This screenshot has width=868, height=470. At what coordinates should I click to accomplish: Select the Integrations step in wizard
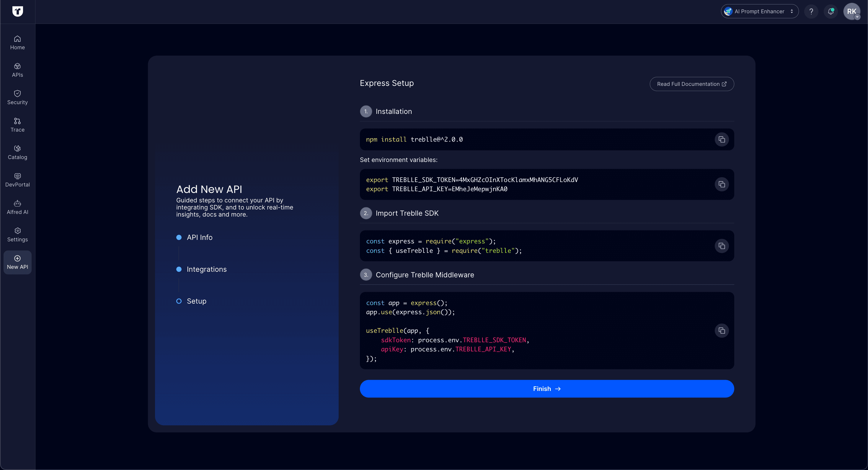[206, 269]
